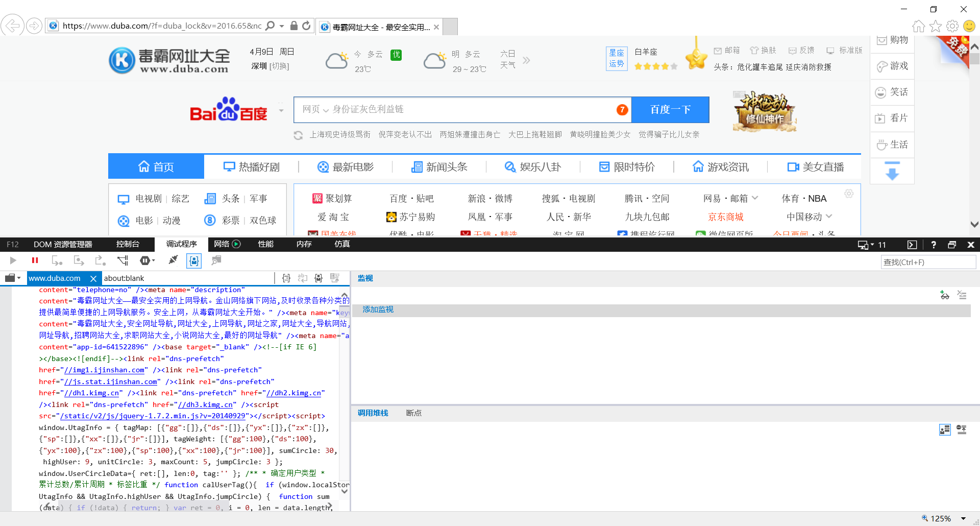Click the weather forecast next arrows
This screenshot has width=980, height=526.
526,60
